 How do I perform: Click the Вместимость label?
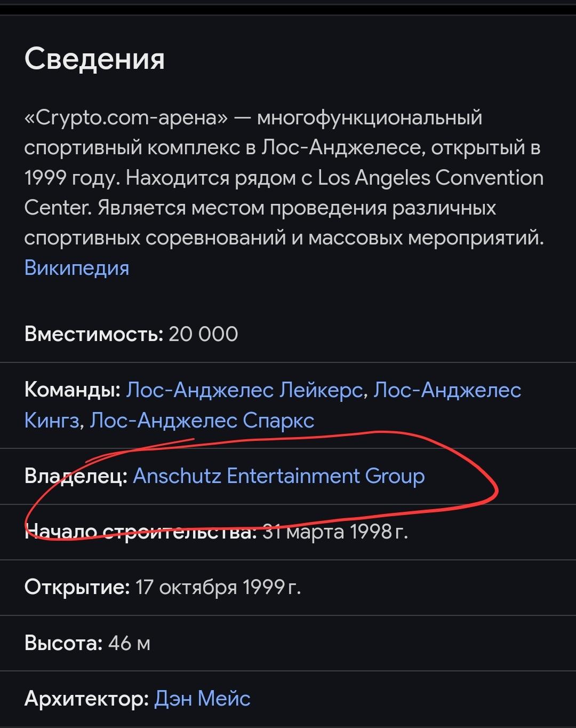point(94,334)
